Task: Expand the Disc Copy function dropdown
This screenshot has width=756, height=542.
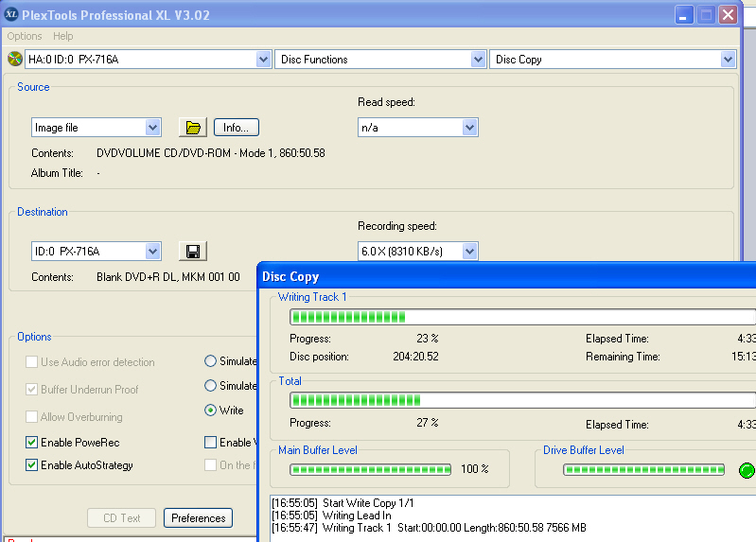Action: 728,60
